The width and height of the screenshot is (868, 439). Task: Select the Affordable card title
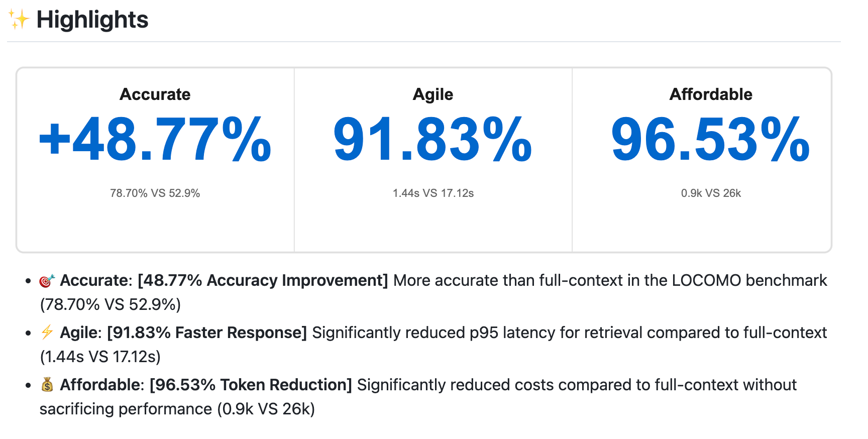710,94
